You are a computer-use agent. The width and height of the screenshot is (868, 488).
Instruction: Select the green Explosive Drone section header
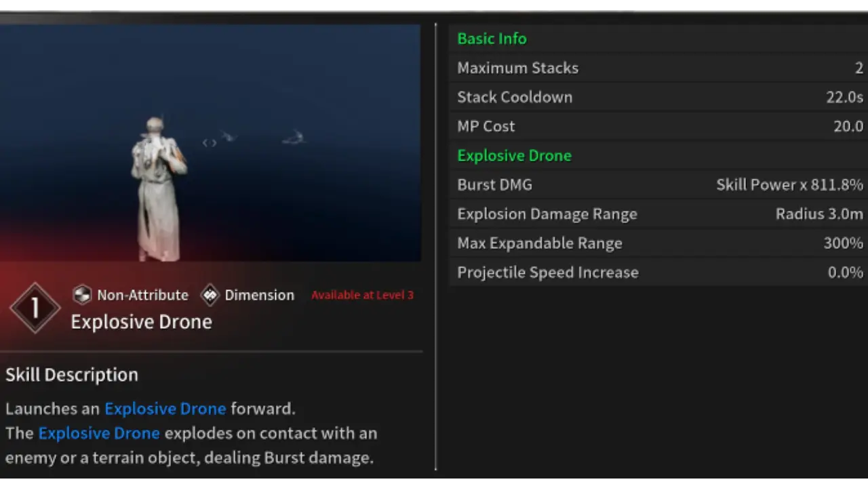coord(514,156)
